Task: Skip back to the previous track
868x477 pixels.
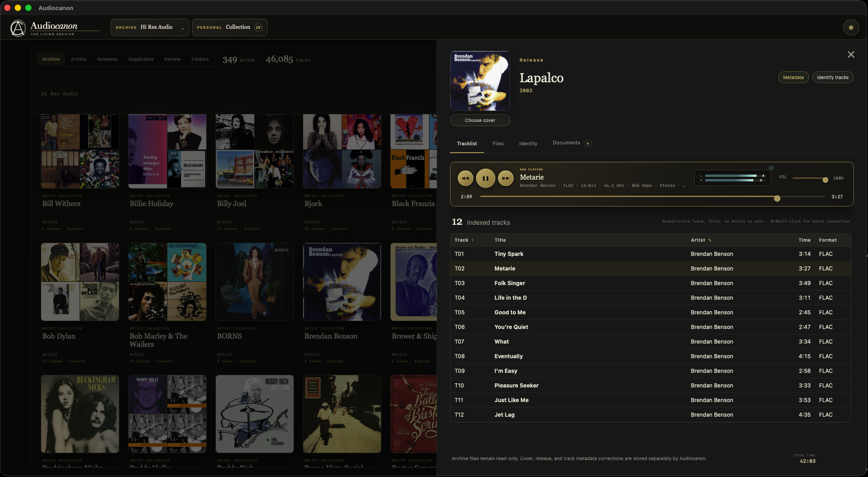Action: point(466,178)
